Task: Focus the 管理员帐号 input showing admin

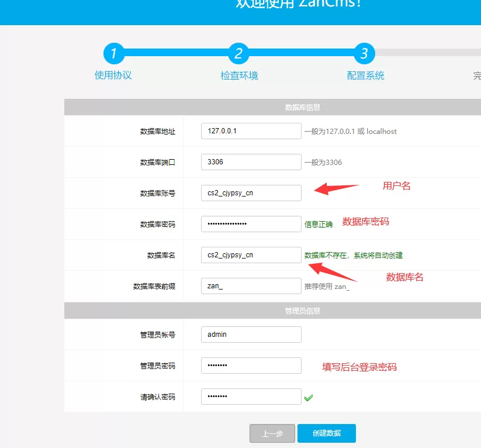Action: (251, 335)
